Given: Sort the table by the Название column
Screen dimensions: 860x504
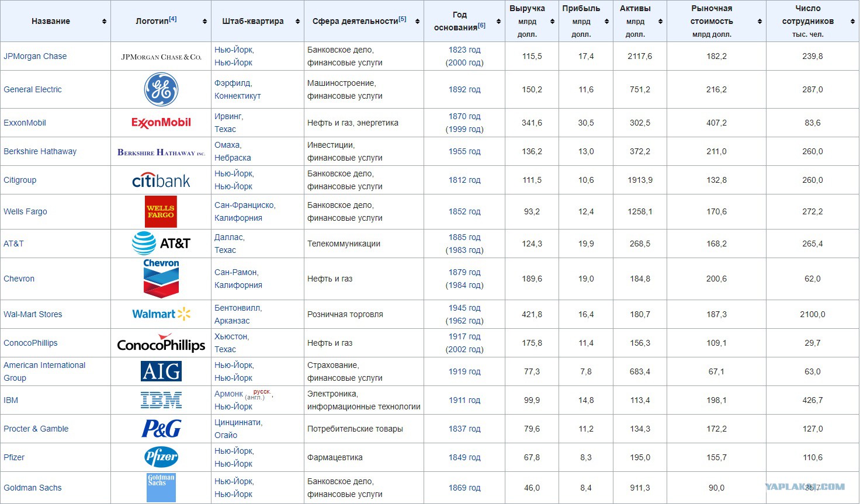Looking at the screenshot, I should 104,22.
